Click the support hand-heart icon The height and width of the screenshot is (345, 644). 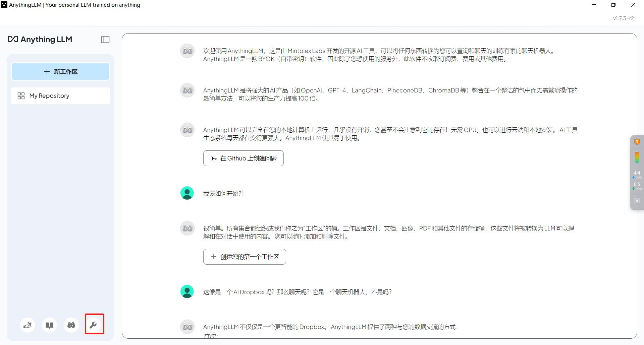pyautogui.click(x=28, y=325)
